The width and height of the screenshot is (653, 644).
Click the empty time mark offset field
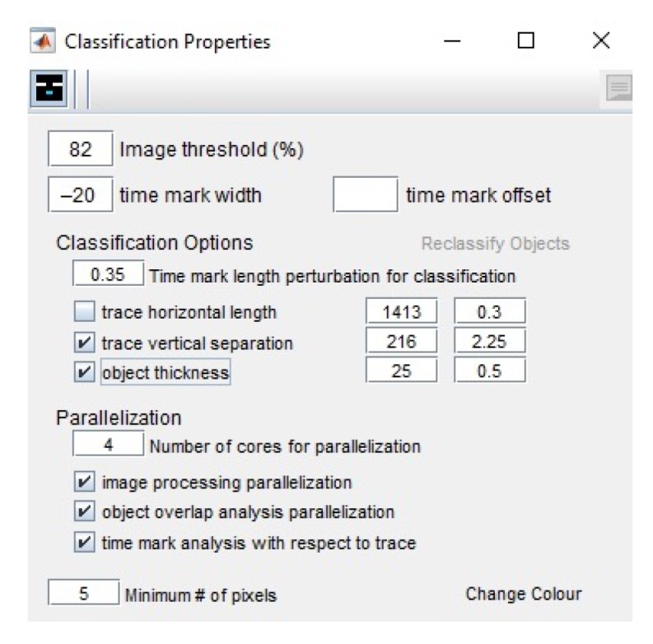(x=365, y=196)
